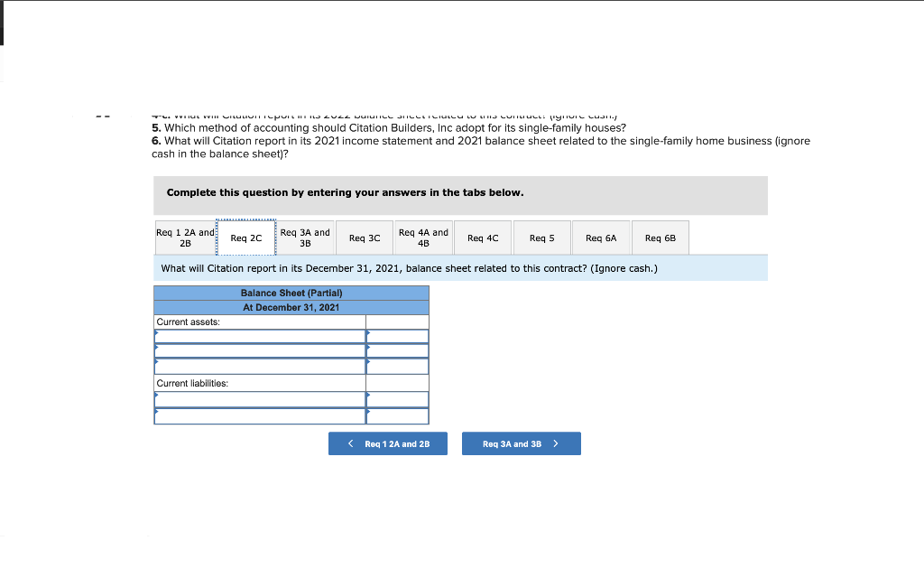Click the previous Req 1 2A and 2B button

pyautogui.click(x=388, y=443)
